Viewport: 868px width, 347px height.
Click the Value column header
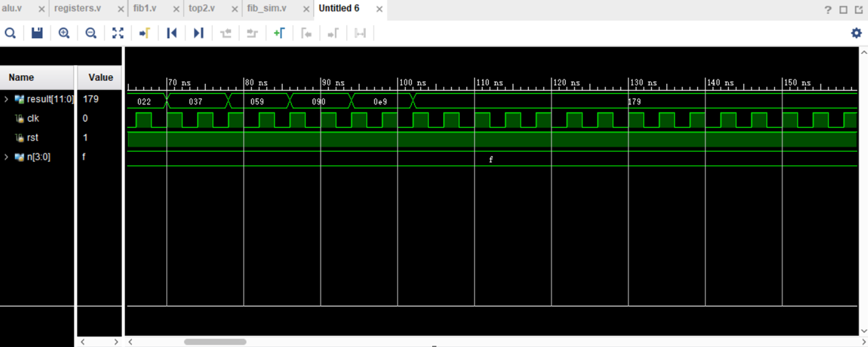point(100,77)
